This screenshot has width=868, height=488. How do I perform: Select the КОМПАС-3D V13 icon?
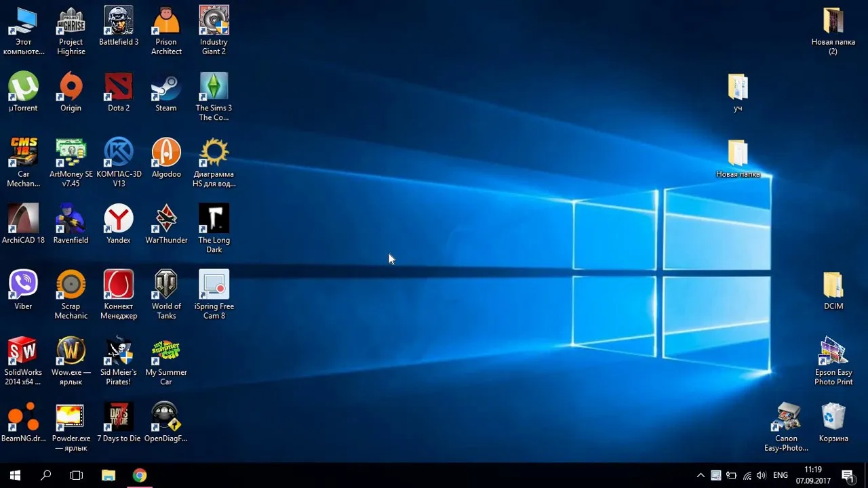click(x=119, y=163)
